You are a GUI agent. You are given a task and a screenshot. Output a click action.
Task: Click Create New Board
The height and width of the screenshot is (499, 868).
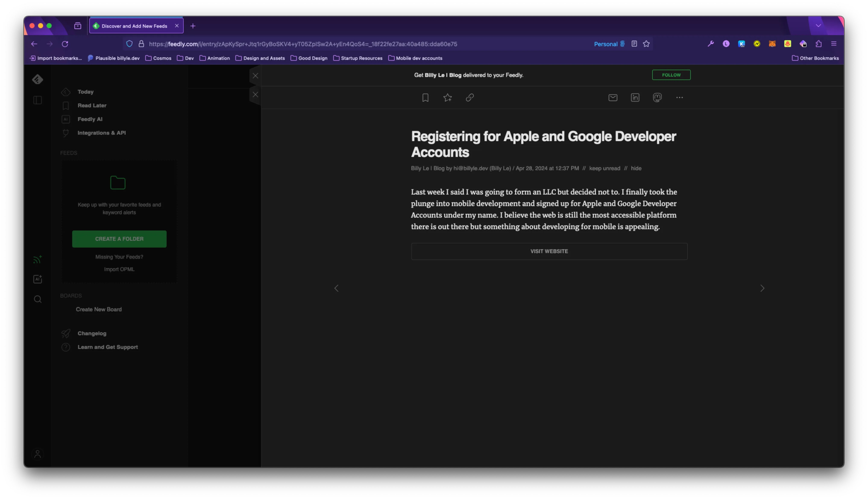(99, 310)
